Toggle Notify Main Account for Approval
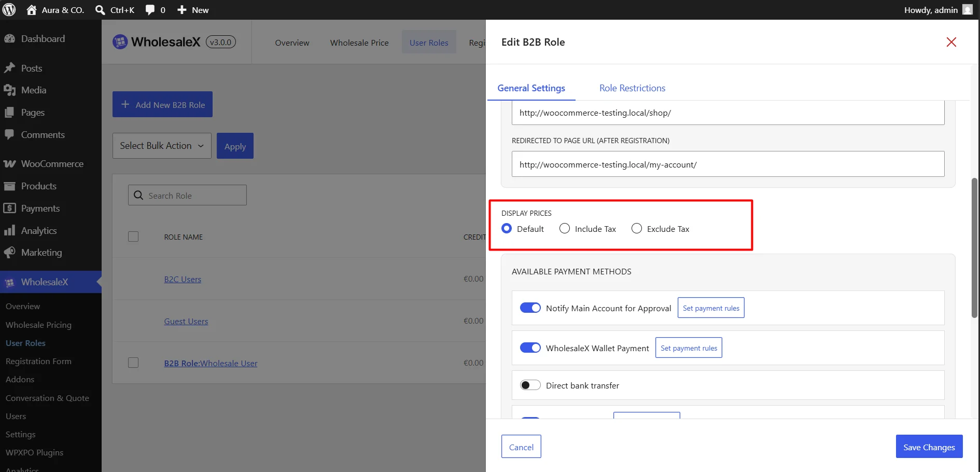Image resolution: width=980 pixels, height=472 pixels. (530, 308)
